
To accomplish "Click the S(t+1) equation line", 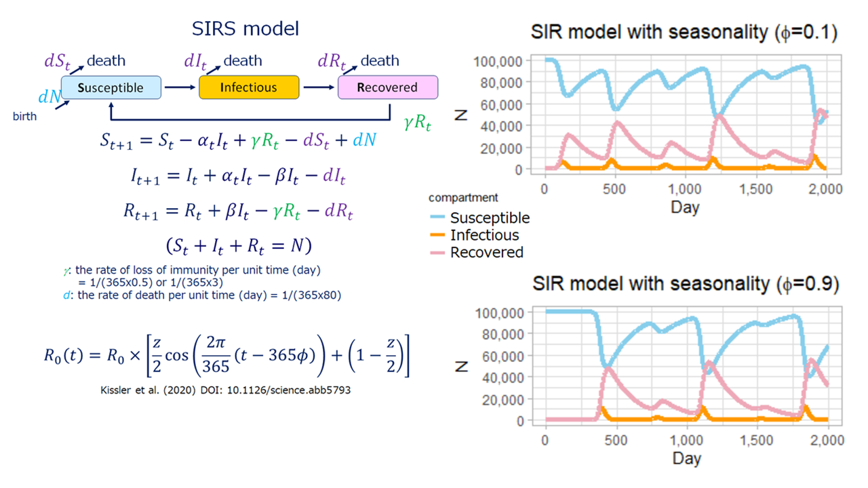I will point(239,141).
